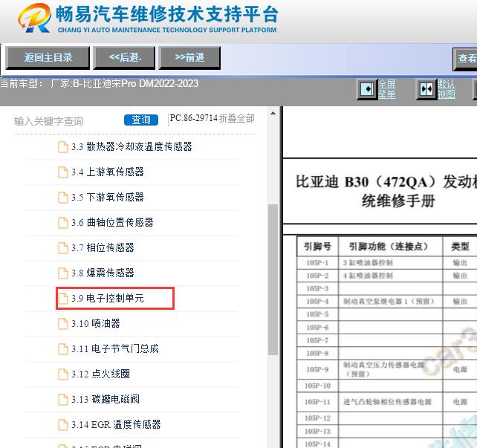Click the PC.86-29714 text

[x=194, y=118]
